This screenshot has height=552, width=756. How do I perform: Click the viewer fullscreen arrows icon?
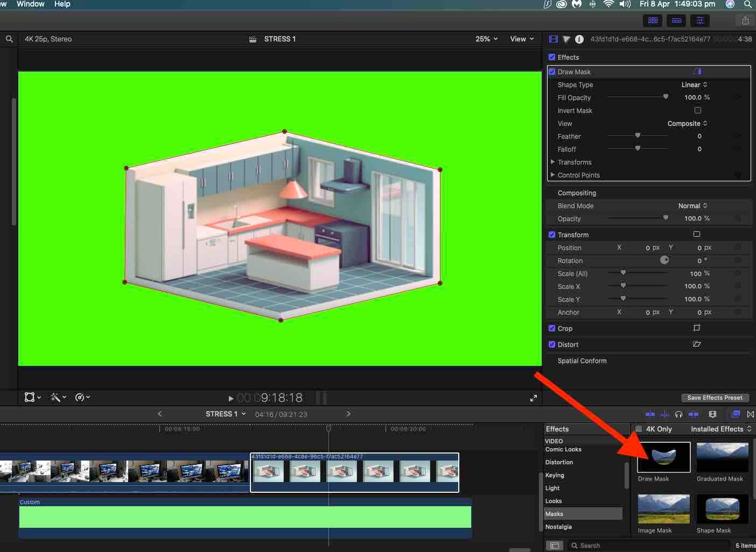(533, 398)
